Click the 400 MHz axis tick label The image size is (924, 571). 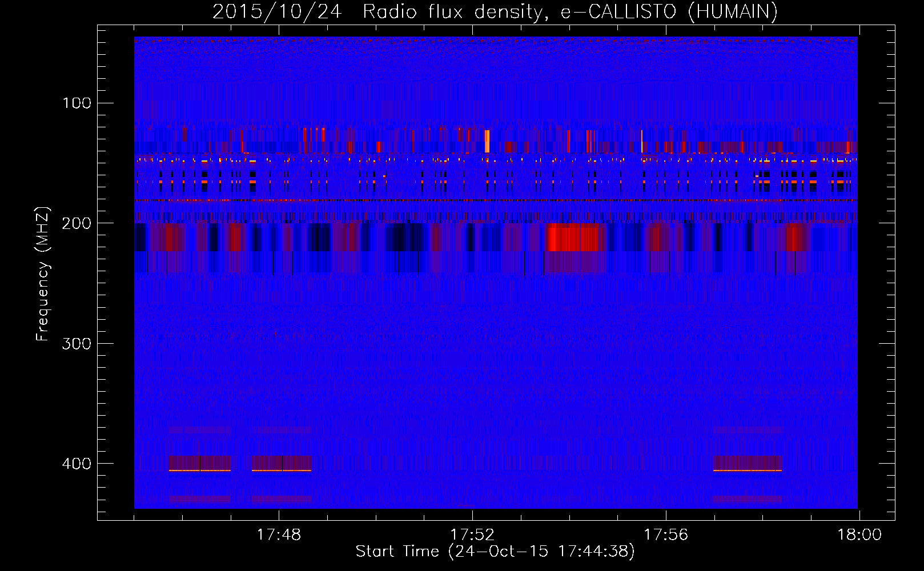click(77, 463)
